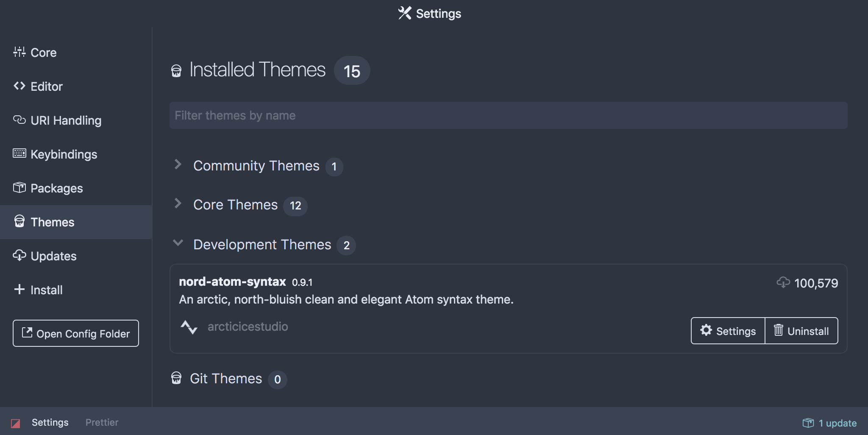Click the Install plus icon
The height and width of the screenshot is (435, 868).
click(19, 290)
